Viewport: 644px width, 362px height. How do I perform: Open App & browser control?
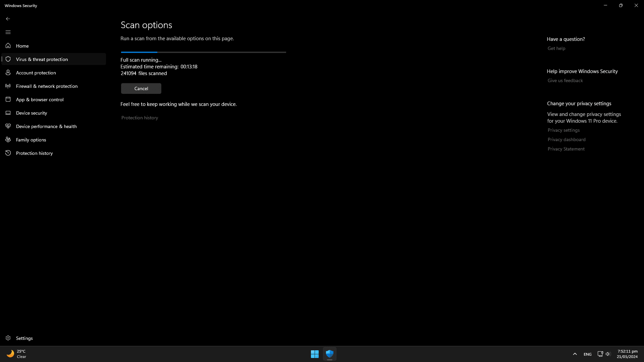tap(54, 99)
